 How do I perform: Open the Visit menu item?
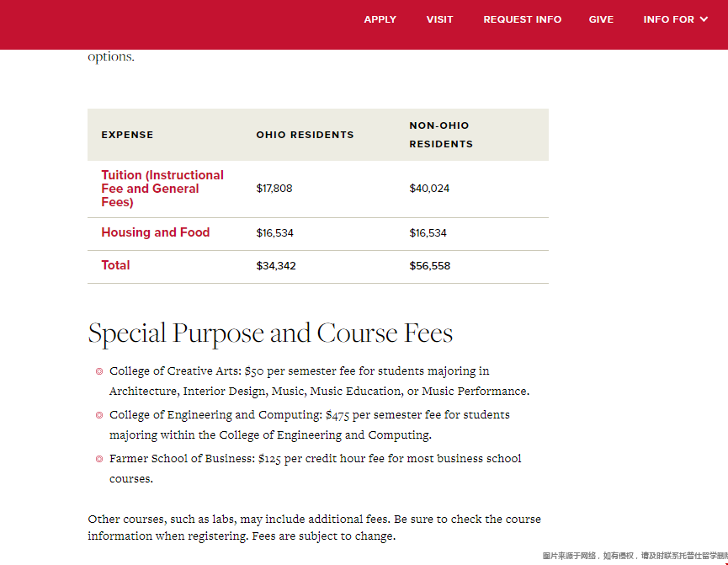pyautogui.click(x=439, y=19)
